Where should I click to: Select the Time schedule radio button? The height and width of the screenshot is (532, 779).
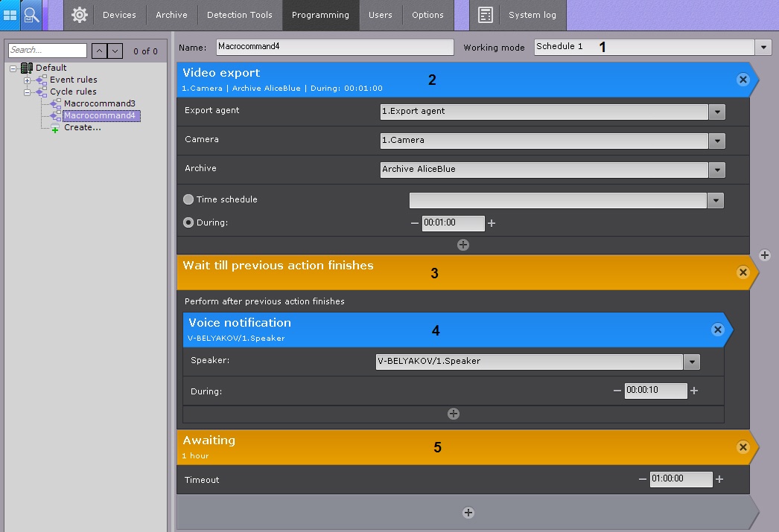coord(188,199)
